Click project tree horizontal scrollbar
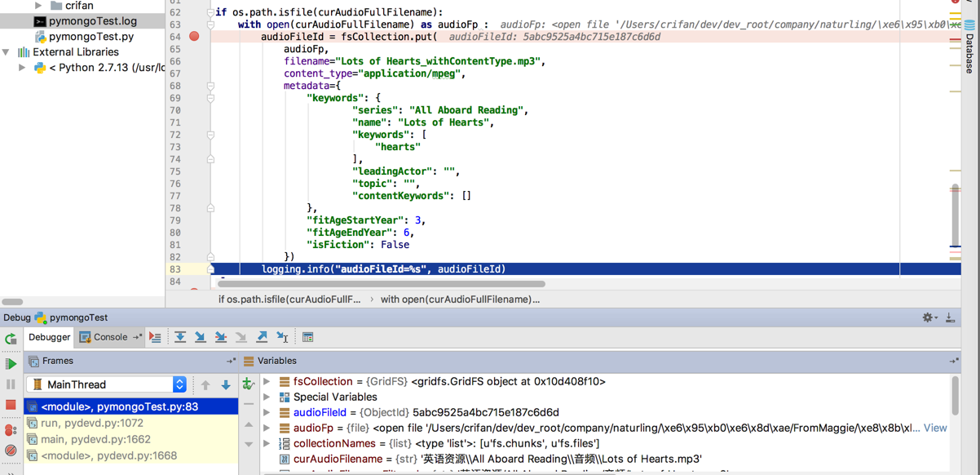980x475 pixels. pyautogui.click(x=12, y=301)
